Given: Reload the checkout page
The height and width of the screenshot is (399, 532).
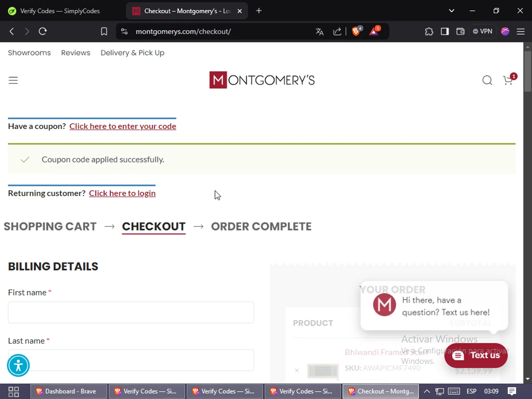Looking at the screenshot, I should tap(43, 32).
